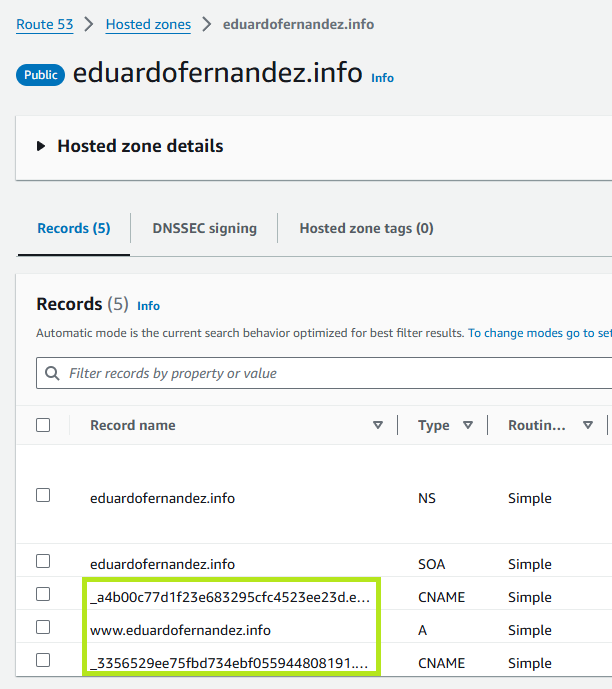Click the sort arrow next to Routing column
Image resolution: width=612 pixels, height=689 pixels.
(588, 425)
